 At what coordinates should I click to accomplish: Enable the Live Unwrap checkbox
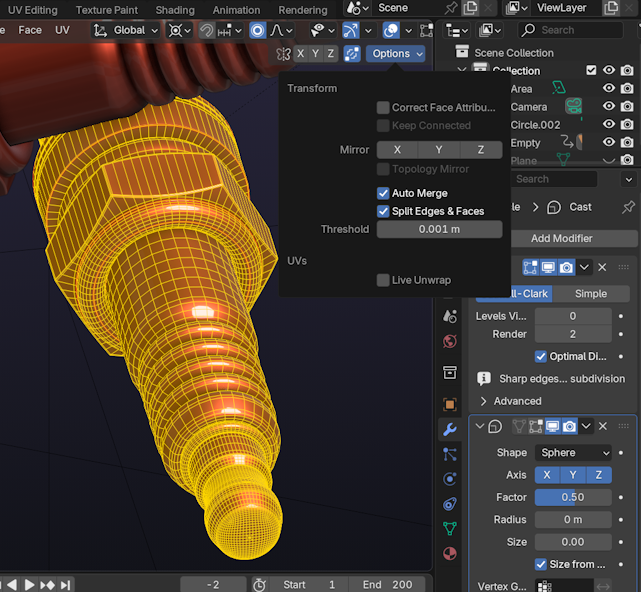(x=383, y=280)
